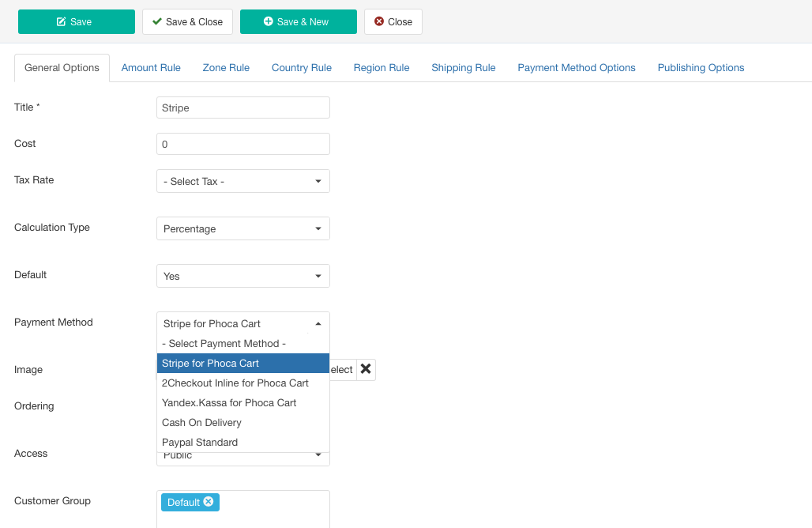Expand the Default Yes dropdown
Image resolution: width=812 pixels, height=528 pixels.
point(242,276)
